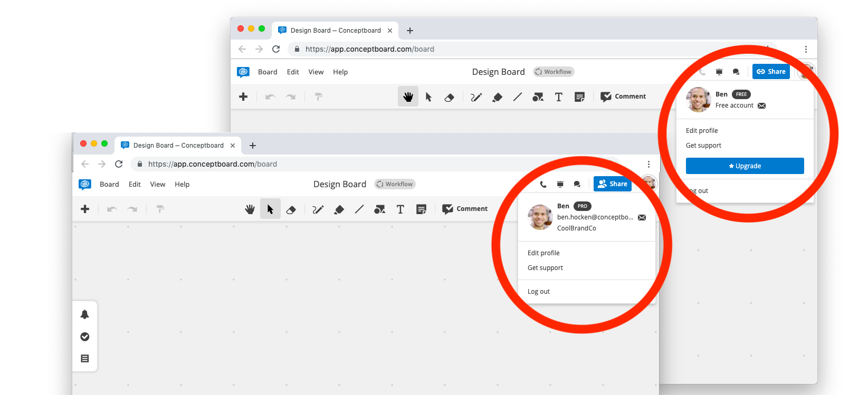
Task: Open notifications bell in left sidebar
Action: [84, 314]
